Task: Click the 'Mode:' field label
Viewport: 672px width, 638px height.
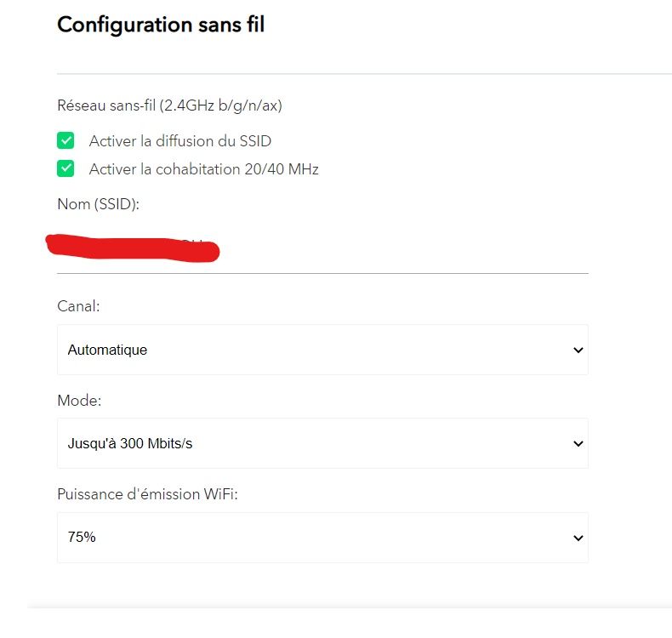Action: 79,400
